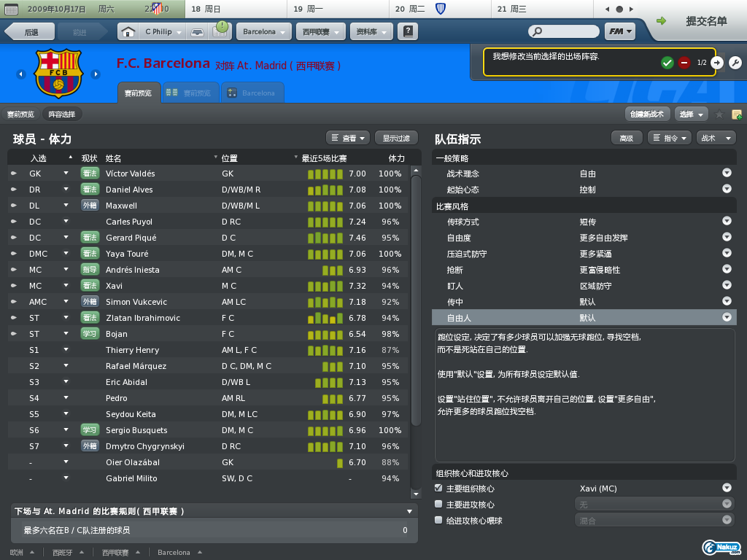The image size is (747, 560).
Task: Open position dropdown for Zlatan Ibrahimovic
Action: coord(66,317)
